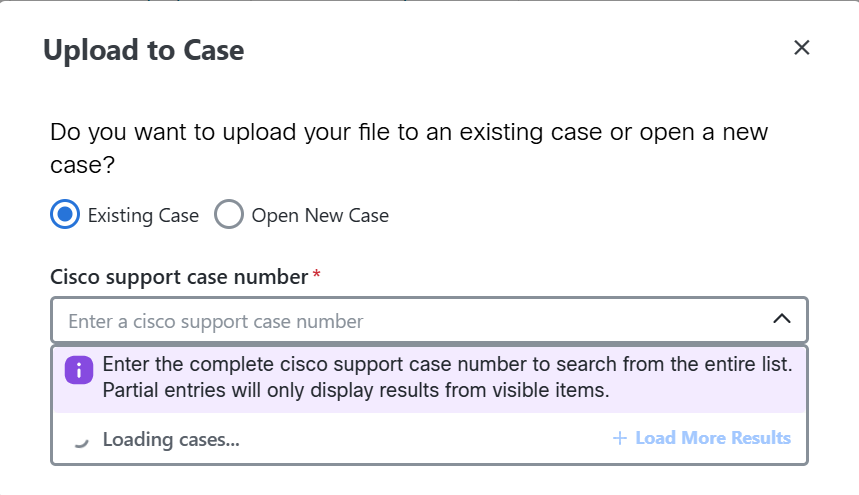Choose the Open New Case radio button
The width and height of the screenshot is (859, 495).
click(x=228, y=214)
